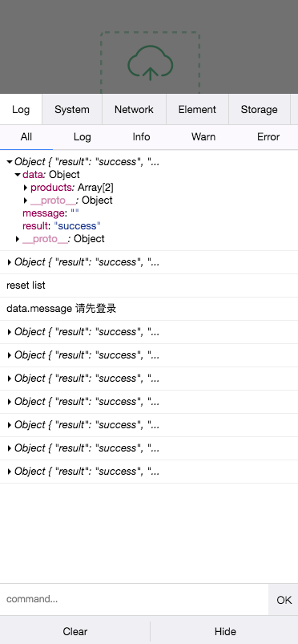Select the Log filter sub-tab
The width and height of the screenshot is (298, 644).
pos(82,137)
